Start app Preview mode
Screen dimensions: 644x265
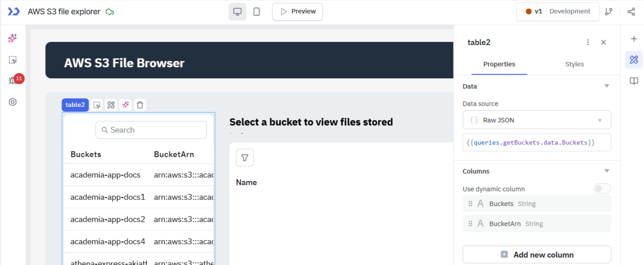297,12
